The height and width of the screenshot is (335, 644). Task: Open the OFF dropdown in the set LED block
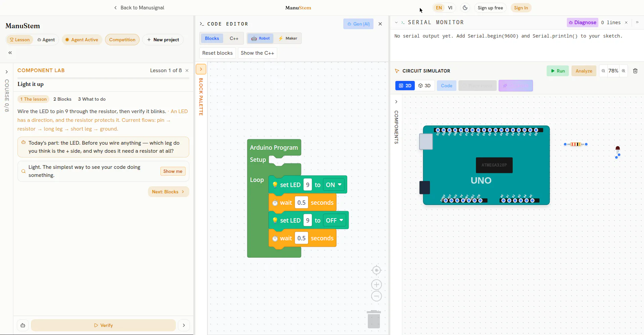[x=334, y=220]
